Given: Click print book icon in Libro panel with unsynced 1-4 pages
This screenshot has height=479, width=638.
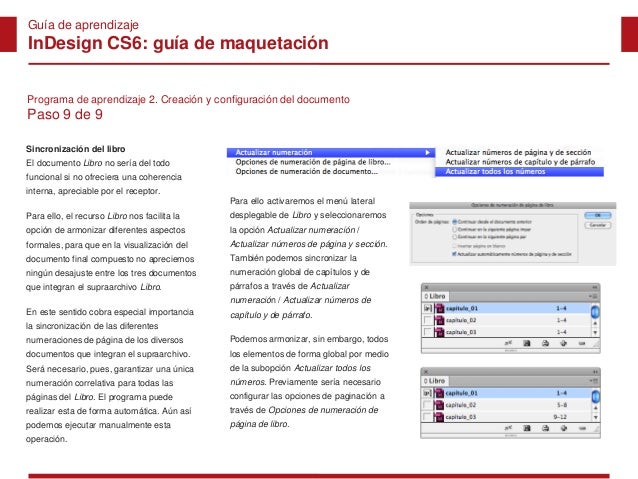Looking at the screenshot, I should coord(545,343).
